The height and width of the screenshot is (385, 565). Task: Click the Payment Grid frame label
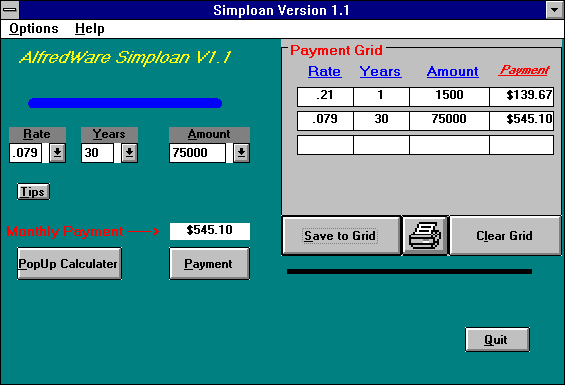point(336,50)
